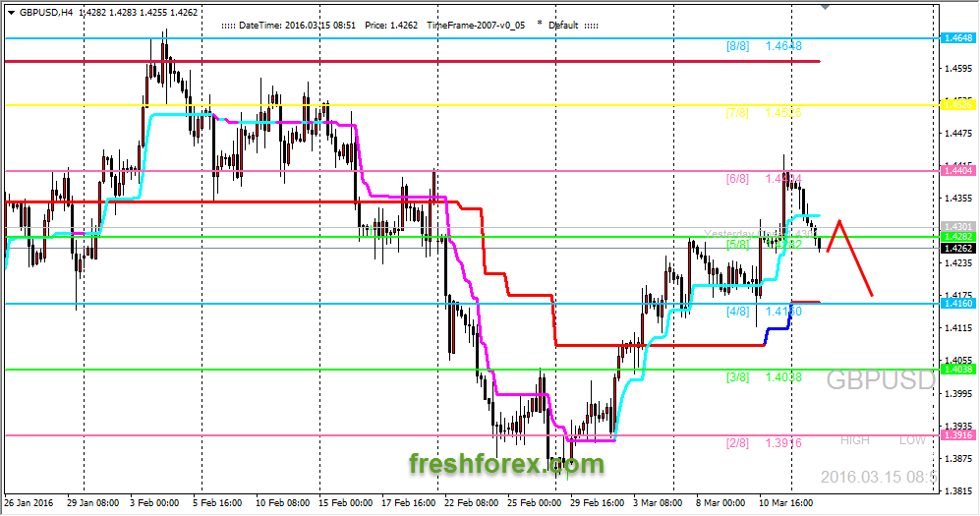980x516 pixels.
Task: Select the [3/8] Murrey level label
Action: [x=737, y=377]
